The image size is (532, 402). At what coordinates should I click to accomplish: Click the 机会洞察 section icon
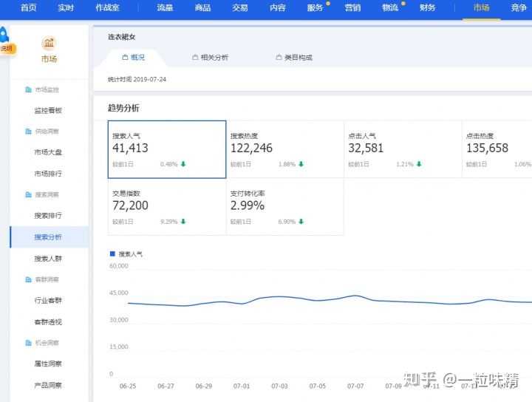pos(28,343)
